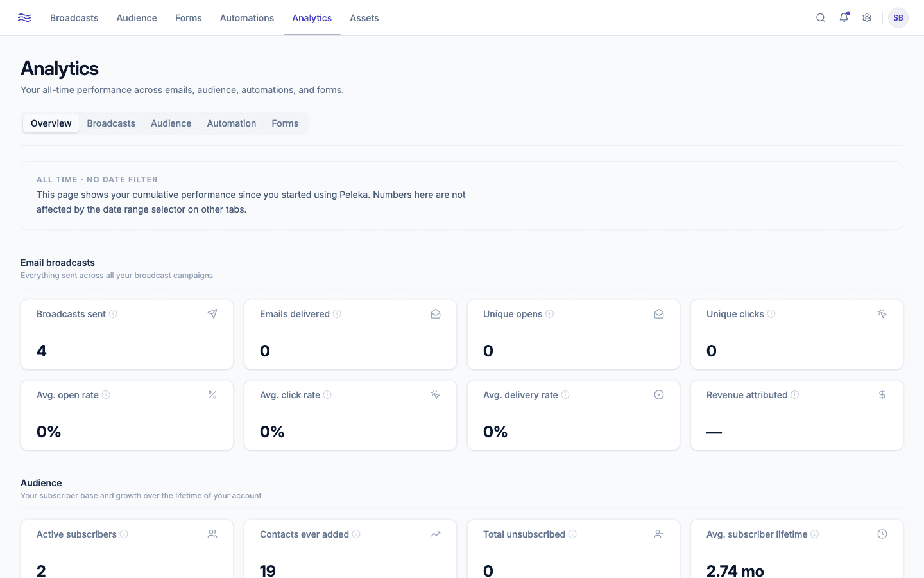Click info icon next to Emails delivered

click(337, 314)
